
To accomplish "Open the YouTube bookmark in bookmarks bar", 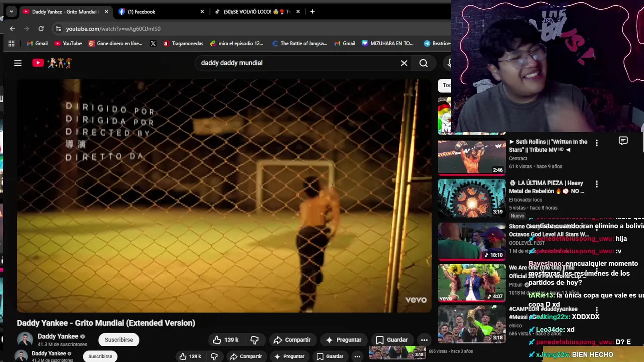I will coord(68,44).
